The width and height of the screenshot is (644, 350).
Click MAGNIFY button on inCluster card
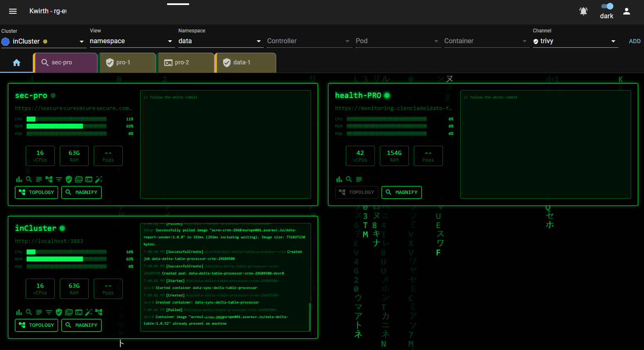[x=81, y=325]
